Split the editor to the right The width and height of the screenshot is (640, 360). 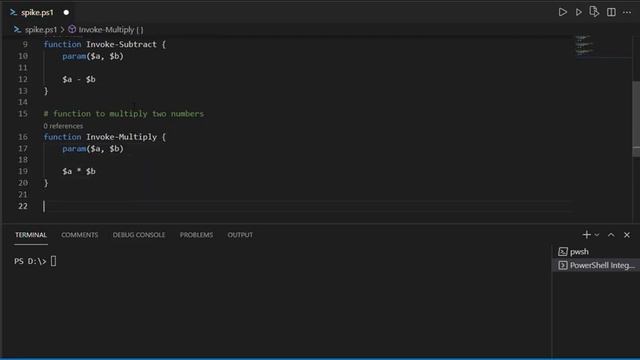pos(611,12)
